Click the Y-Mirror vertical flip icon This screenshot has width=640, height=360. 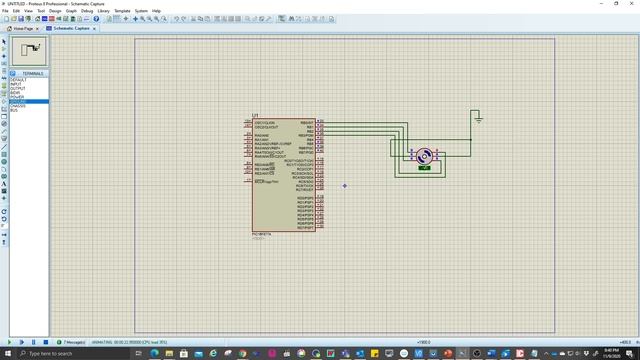[x=4, y=242]
